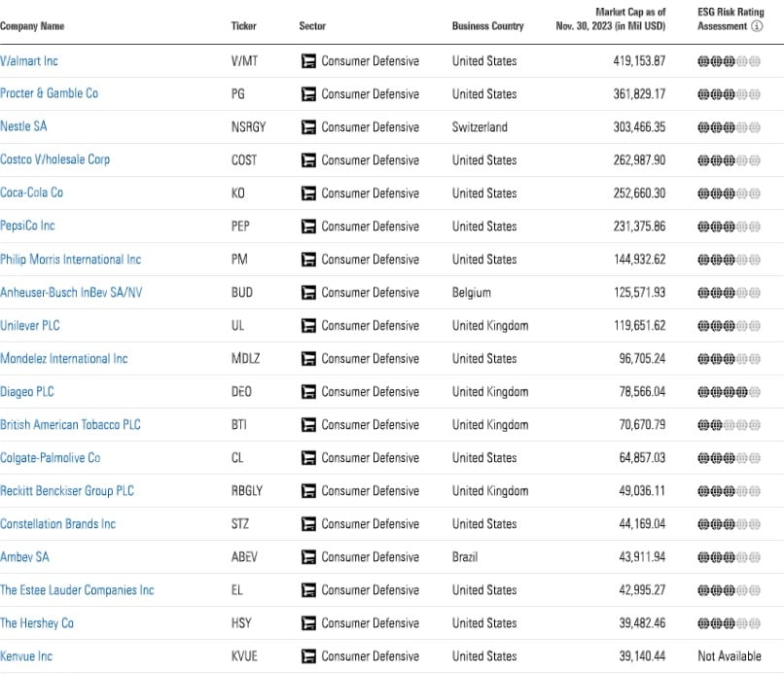Click the sector icon in Coca-Cola Co row
Screen dimensions: 784x674
click(308, 194)
